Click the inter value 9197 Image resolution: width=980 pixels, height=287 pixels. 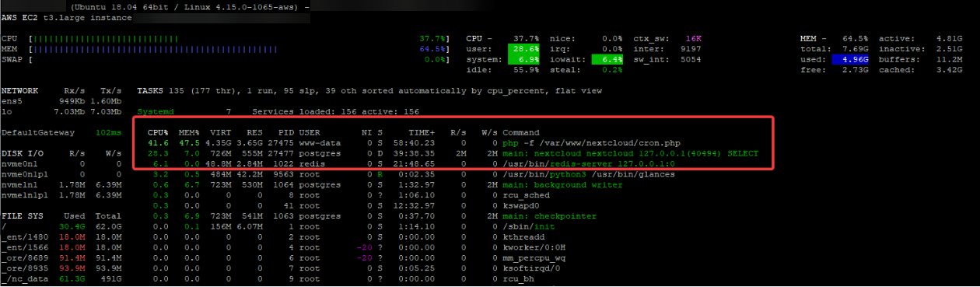[691, 48]
